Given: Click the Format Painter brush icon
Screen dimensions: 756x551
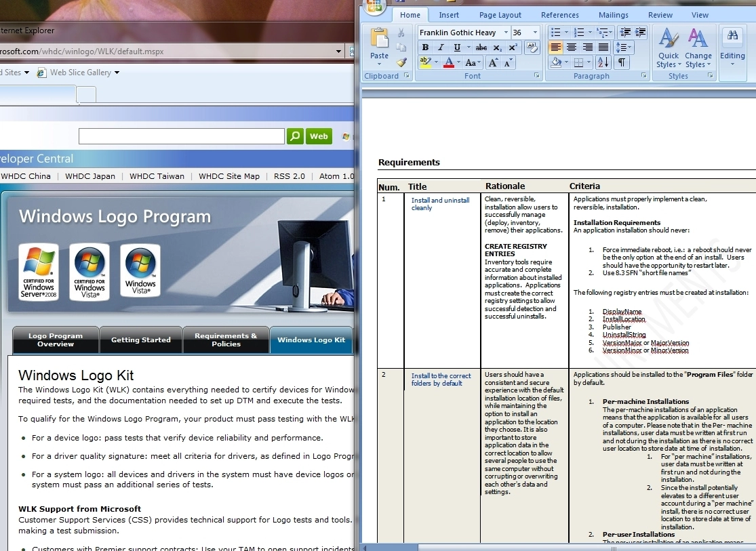Looking at the screenshot, I should tap(401, 62).
